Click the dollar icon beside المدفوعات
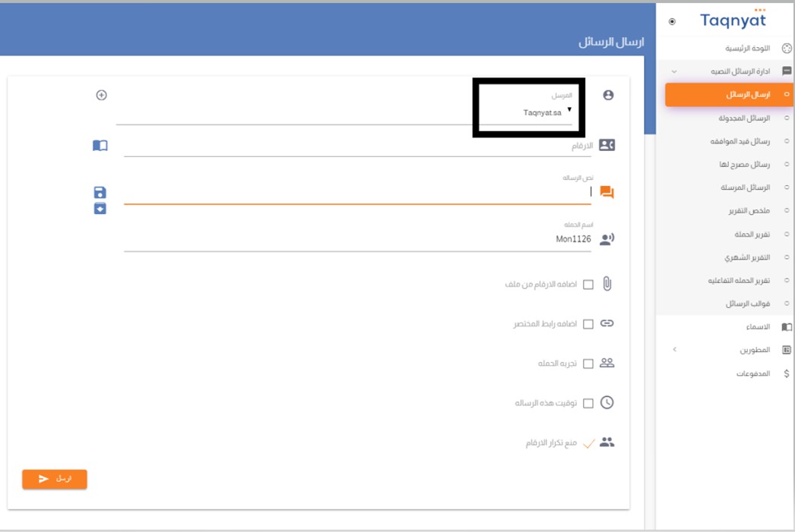This screenshot has height=532, width=795. pyautogui.click(x=787, y=373)
